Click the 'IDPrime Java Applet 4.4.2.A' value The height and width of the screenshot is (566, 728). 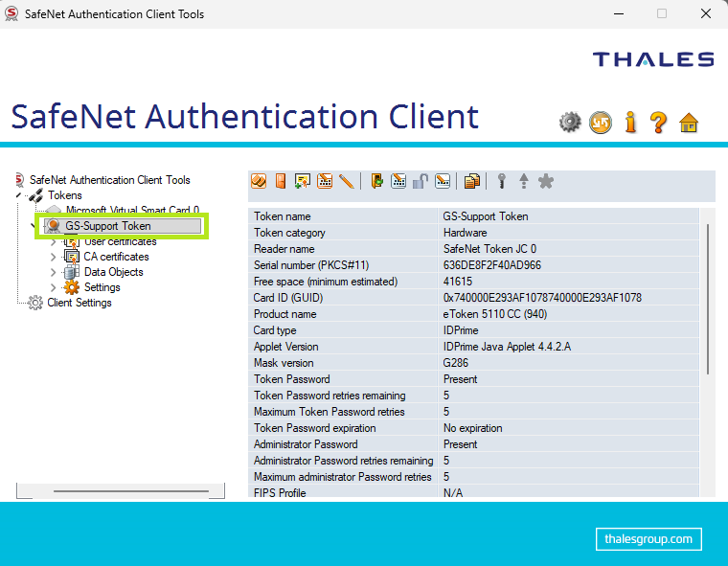[x=507, y=347]
